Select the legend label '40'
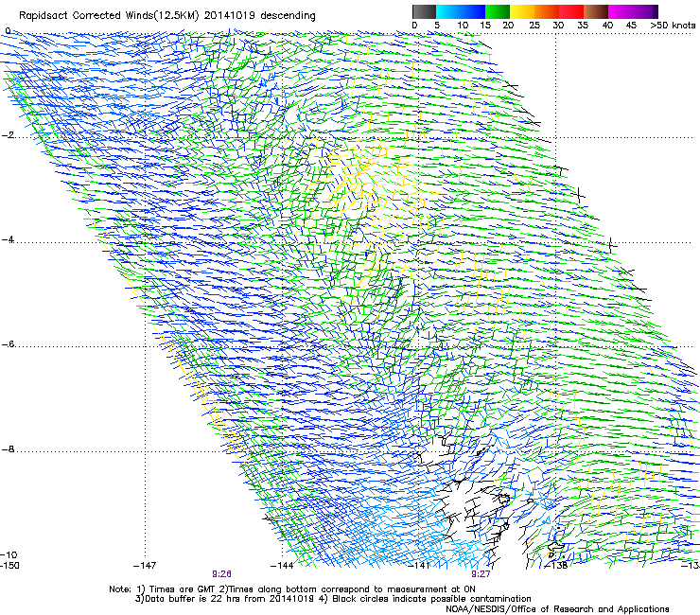Viewport: 700px width, 615px height. coord(607,26)
